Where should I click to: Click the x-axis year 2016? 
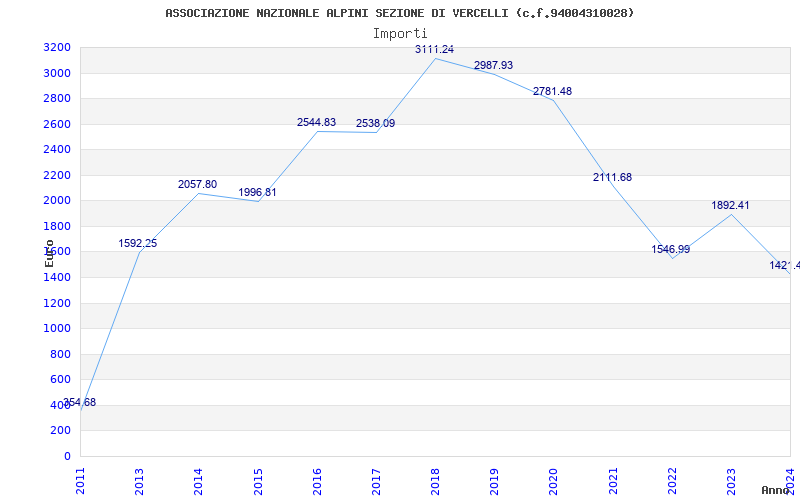(x=317, y=481)
